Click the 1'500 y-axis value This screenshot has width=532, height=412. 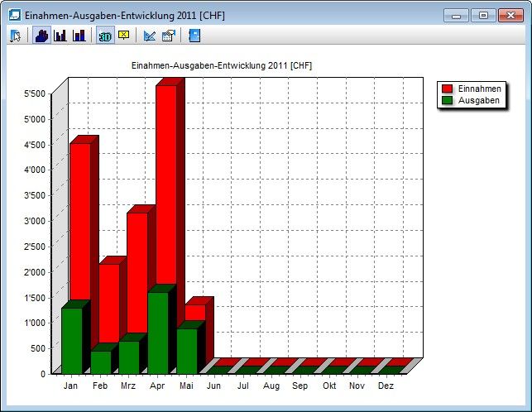[x=35, y=298]
